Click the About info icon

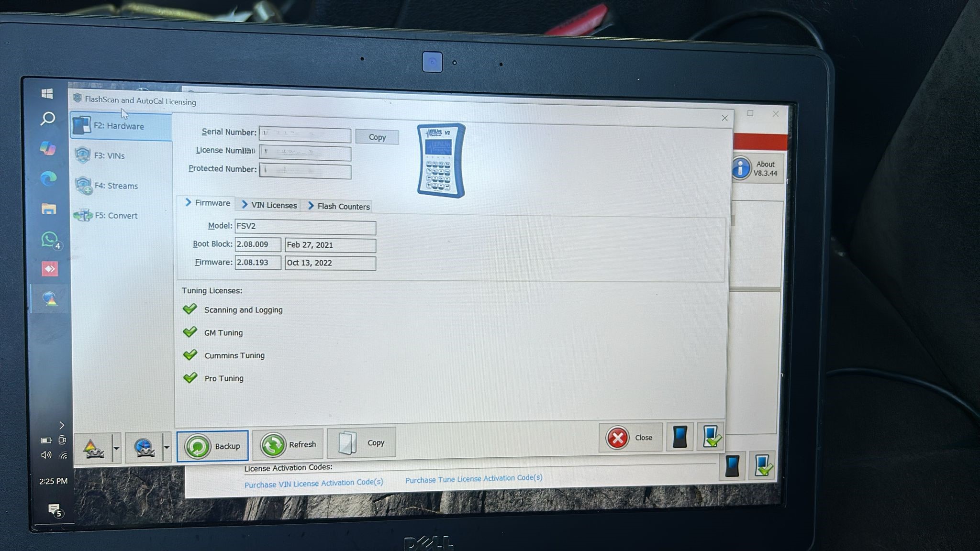741,168
